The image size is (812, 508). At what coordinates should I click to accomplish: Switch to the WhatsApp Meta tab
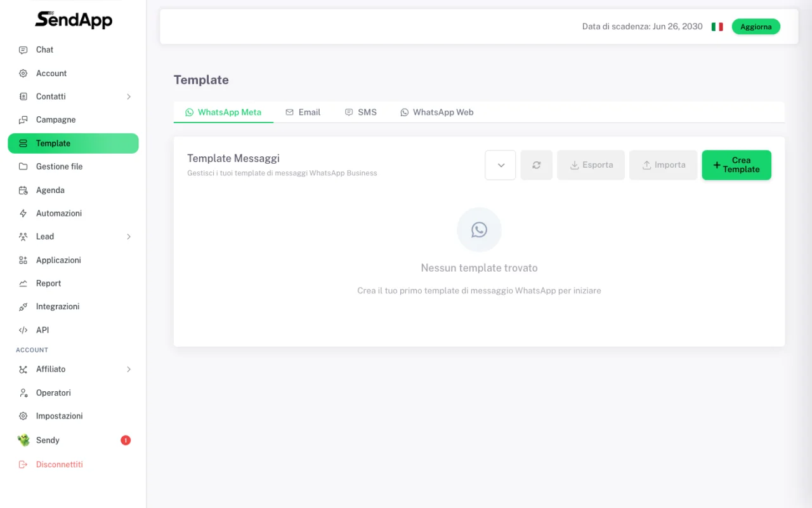pos(223,112)
